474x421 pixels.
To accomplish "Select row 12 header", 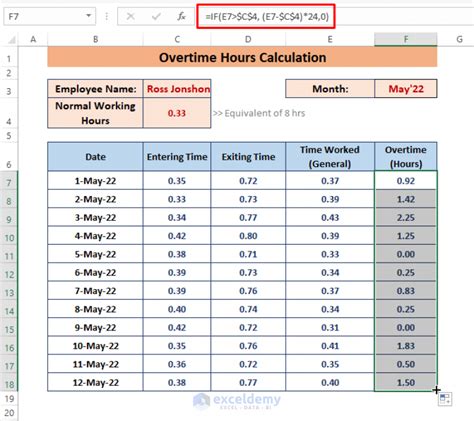I will pos(9,273).
